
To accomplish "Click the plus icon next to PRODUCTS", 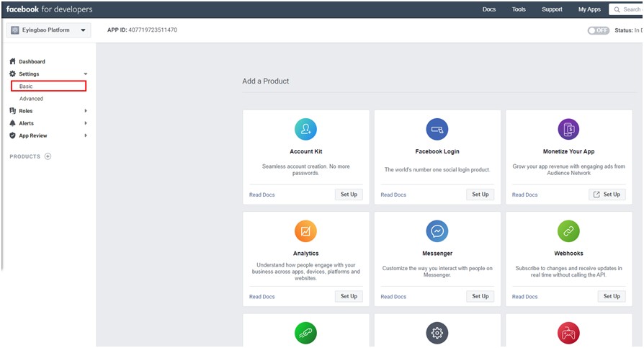I will click(48, 156).
